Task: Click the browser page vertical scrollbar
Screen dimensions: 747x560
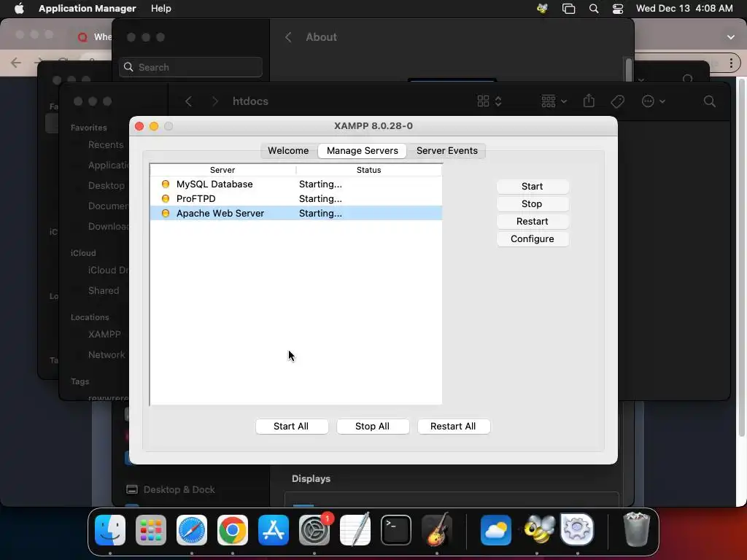Action: [x=741, y=257]
